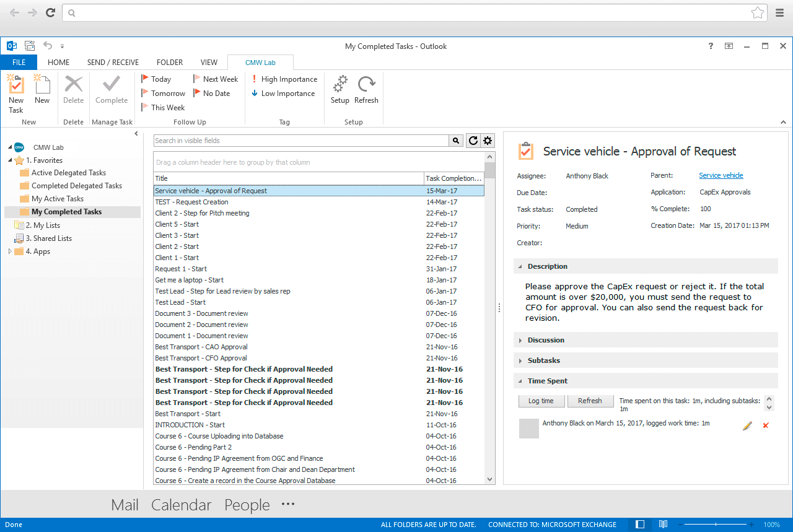Edit the logged time entry pencil
Screen dimensions: 793x532
pyautogui.click(x=747, y=426)
